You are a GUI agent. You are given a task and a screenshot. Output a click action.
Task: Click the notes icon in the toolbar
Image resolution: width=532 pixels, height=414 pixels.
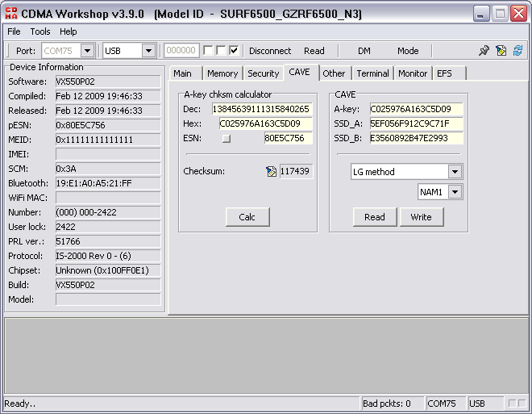click(501, 51)
